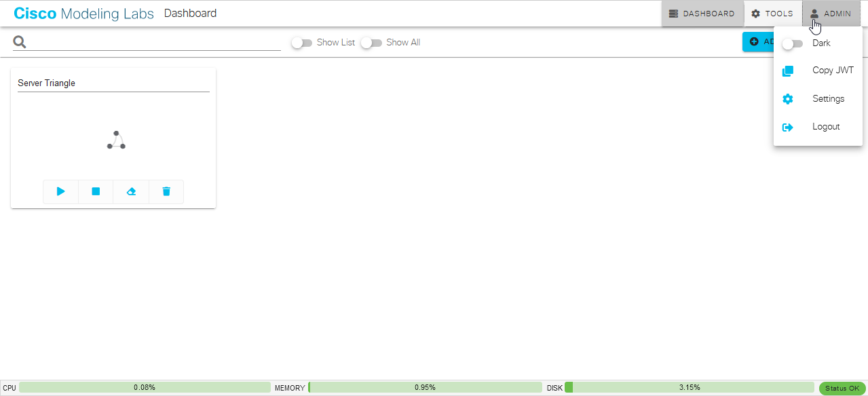Image resolution: width=868 pixels, height=396 pixels.
Task: Click the Copy JWT icon
Action: pyautogui.click(x=788, y=71)
